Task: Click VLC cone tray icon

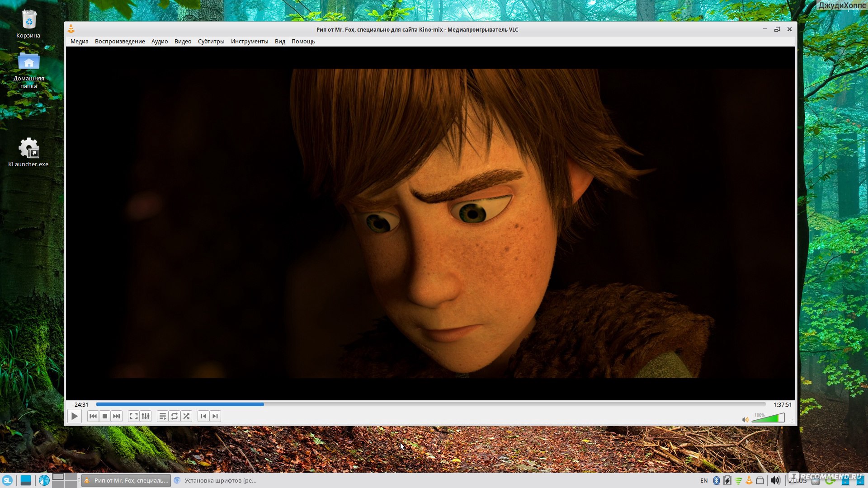Action: pos(749,480)
